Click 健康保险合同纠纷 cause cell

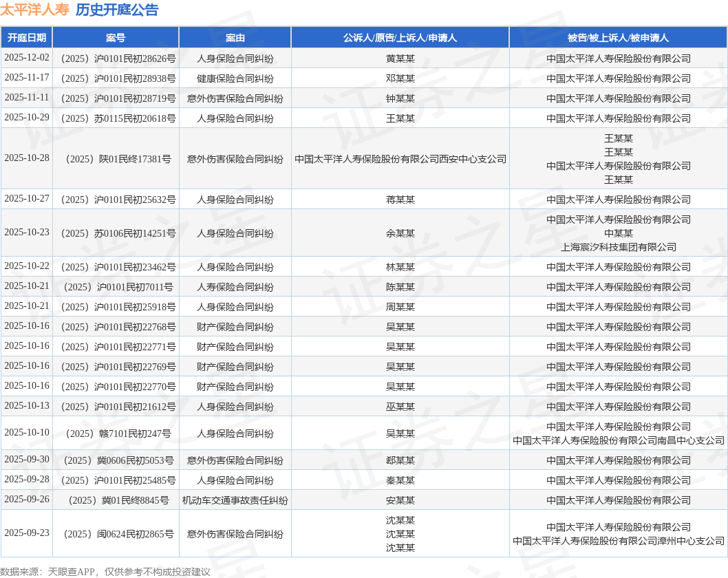[235, 78]
